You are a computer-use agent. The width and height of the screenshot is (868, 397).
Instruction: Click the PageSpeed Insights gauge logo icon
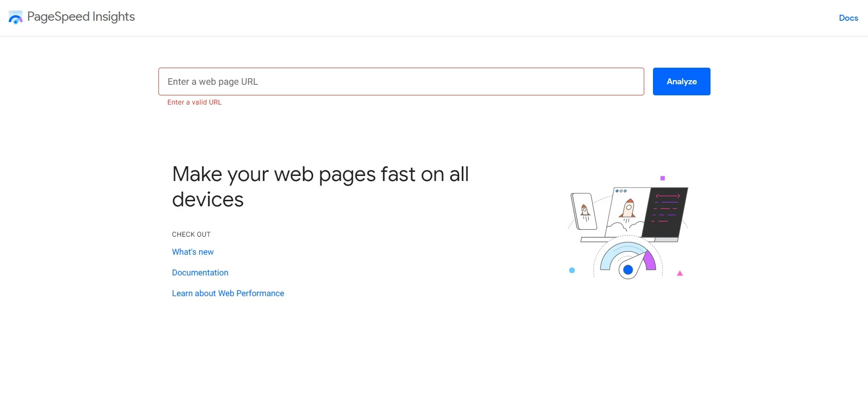[15, 18]
